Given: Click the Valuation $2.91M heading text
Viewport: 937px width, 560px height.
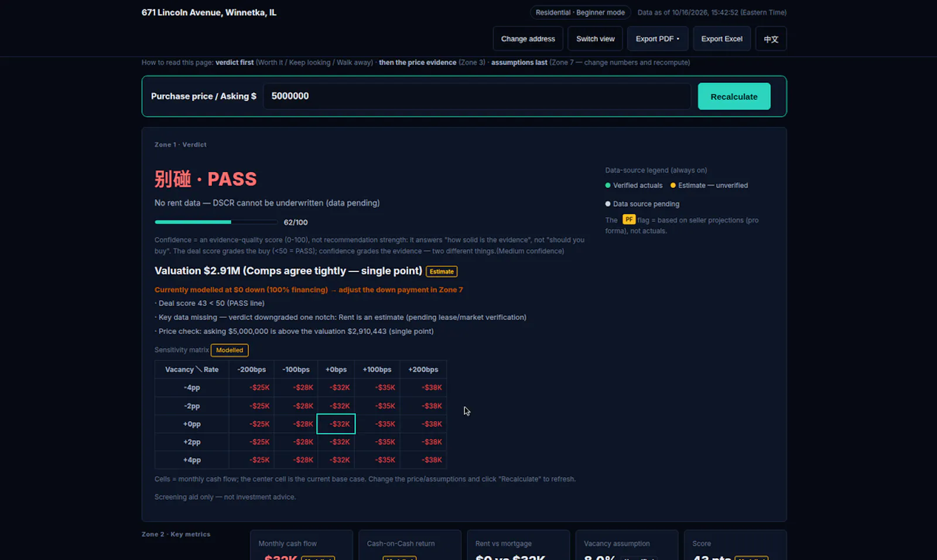Looking at the screenshot, I should pyautogui.click(x=288, y=271).
